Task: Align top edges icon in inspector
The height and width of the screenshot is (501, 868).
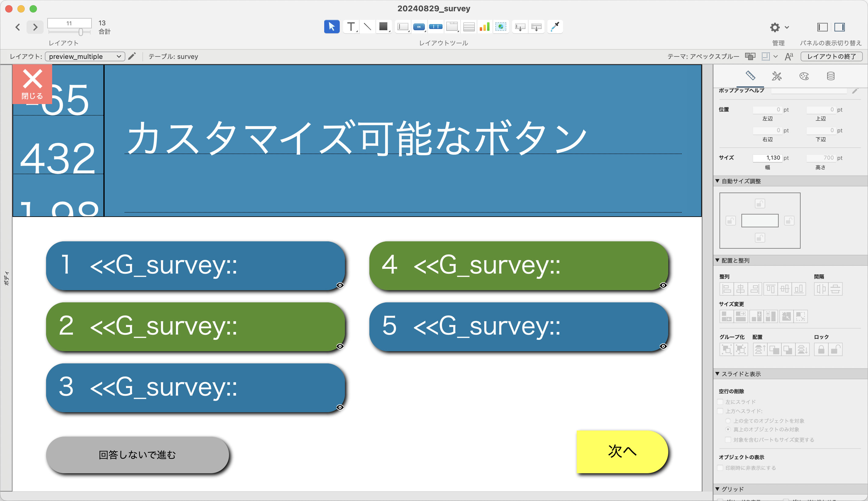Action: click(771, 289)
